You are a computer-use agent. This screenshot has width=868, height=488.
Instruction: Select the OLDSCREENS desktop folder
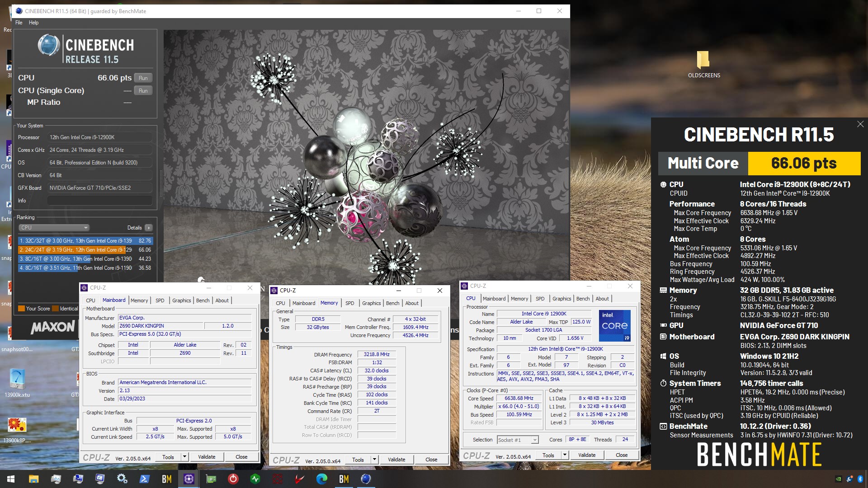(704, 65)
